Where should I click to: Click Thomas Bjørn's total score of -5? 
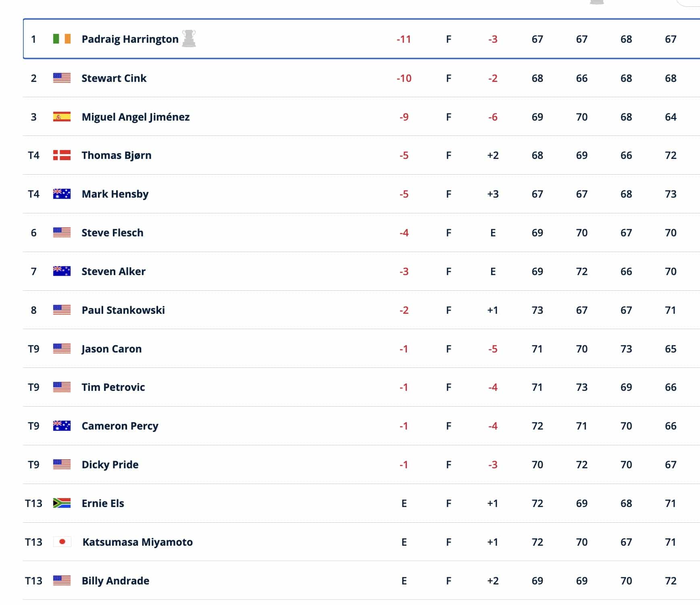pyautogui.click(x=404, y=155)
